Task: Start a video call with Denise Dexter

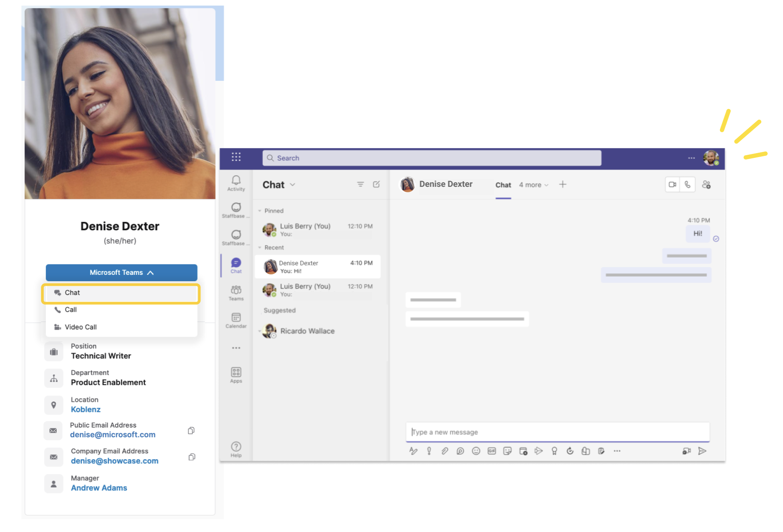Action: coord(672,185)
